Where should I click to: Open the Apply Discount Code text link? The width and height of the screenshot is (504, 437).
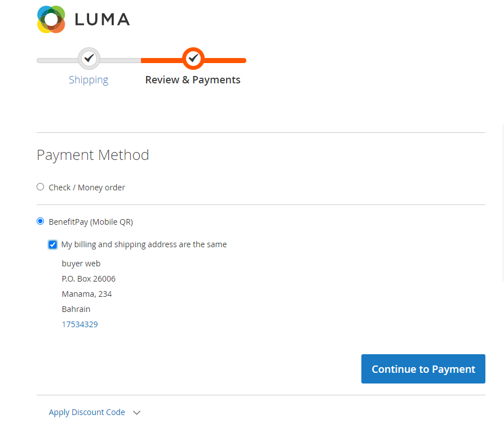pos(87,412)
